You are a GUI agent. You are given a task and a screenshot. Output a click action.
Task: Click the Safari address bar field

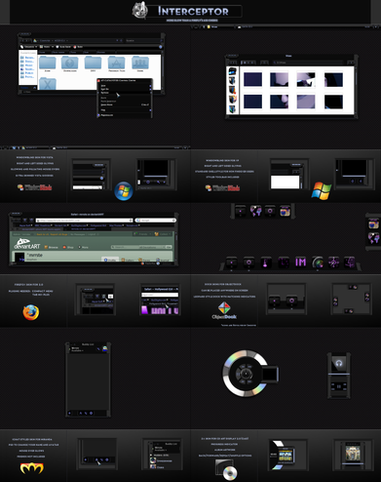[x=84, y=220]
